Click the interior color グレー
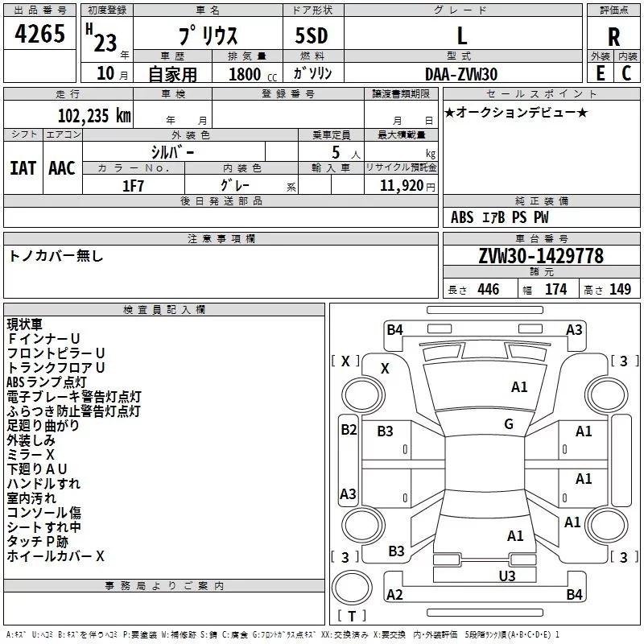 (x=235, y=185)
